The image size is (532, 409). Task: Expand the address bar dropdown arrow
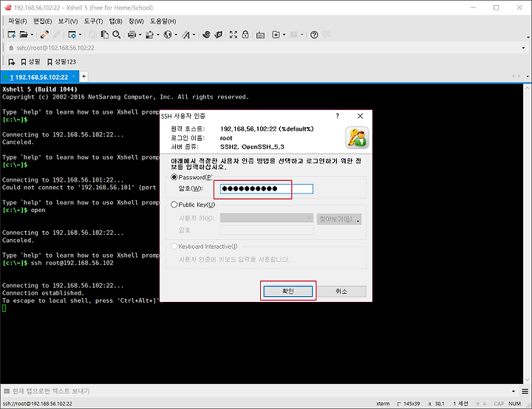pyautogui.click(x=523, y=48)
